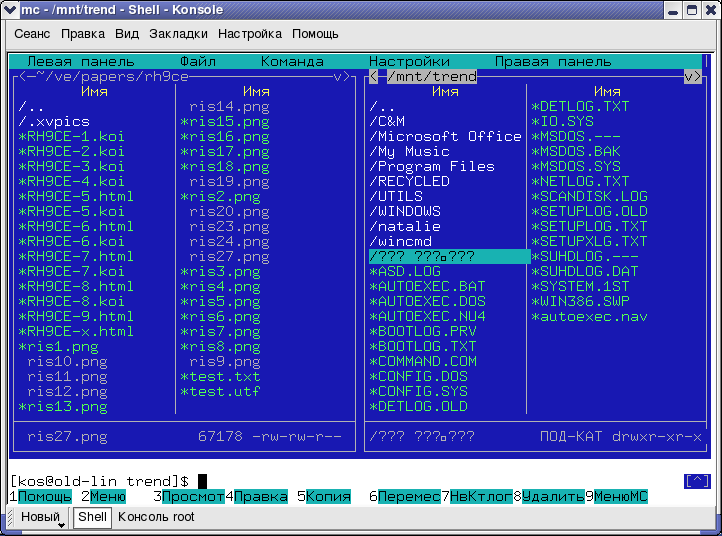Switch to the Shell session tab
This screenshot has height=536, width=722.
[x=92, y=517]
